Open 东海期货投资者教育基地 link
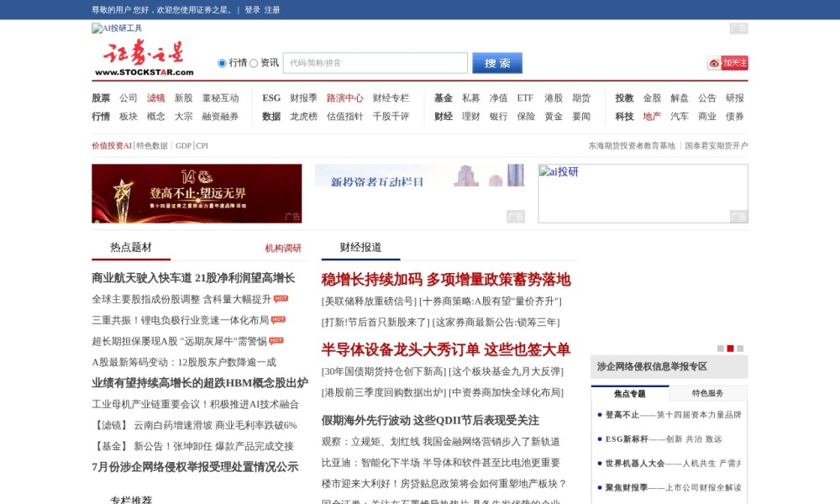Viewport: 840px width, 504px height. pyautogui.click(x=633, y=145)
